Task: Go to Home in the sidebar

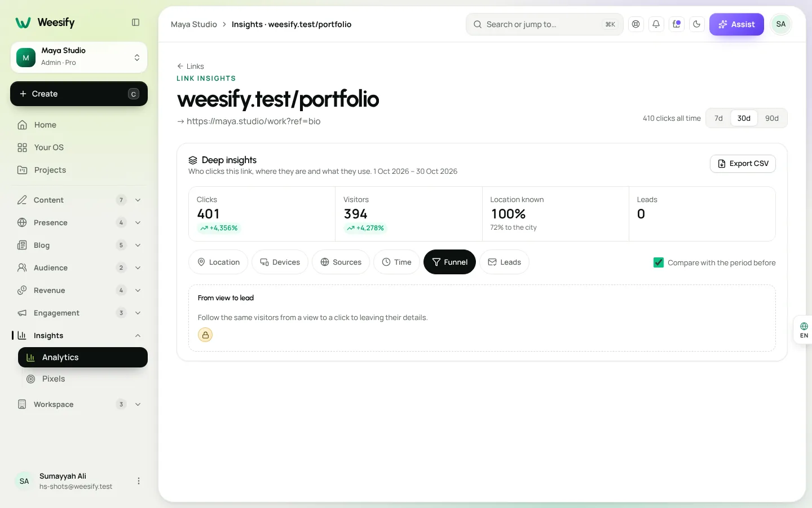Action: [x=79, y=125]
